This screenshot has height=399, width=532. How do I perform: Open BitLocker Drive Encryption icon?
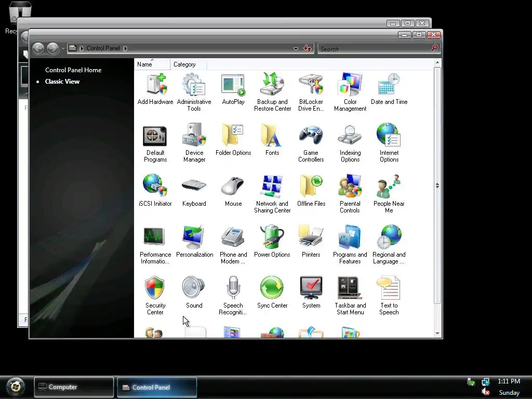click(x=311, y=92)
